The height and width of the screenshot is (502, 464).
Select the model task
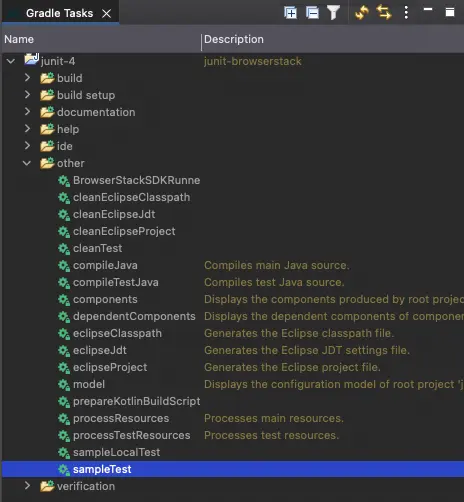[89, 384]
